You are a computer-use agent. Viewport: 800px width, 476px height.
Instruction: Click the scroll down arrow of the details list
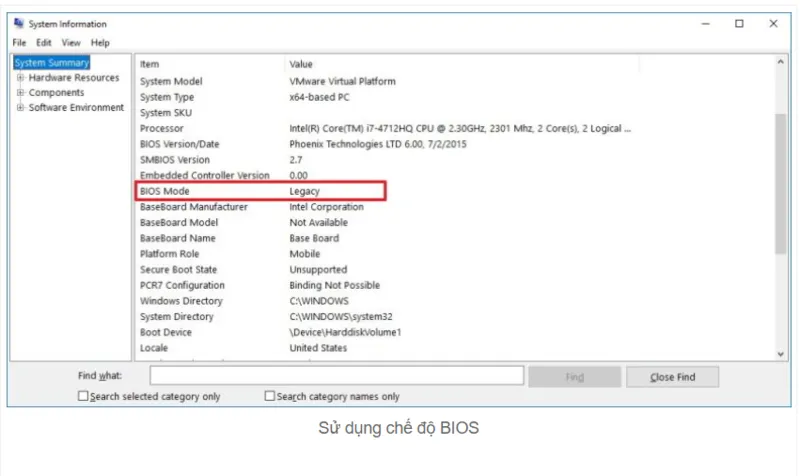[780, 354]
